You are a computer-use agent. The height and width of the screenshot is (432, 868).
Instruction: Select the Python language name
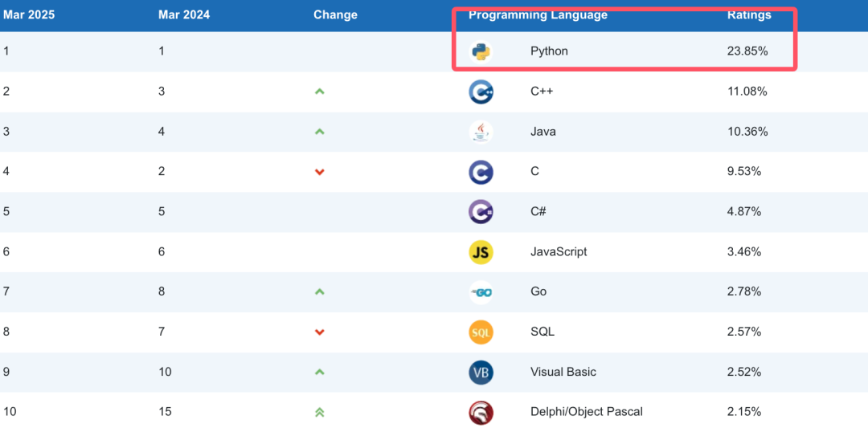(x=549, y=51)
